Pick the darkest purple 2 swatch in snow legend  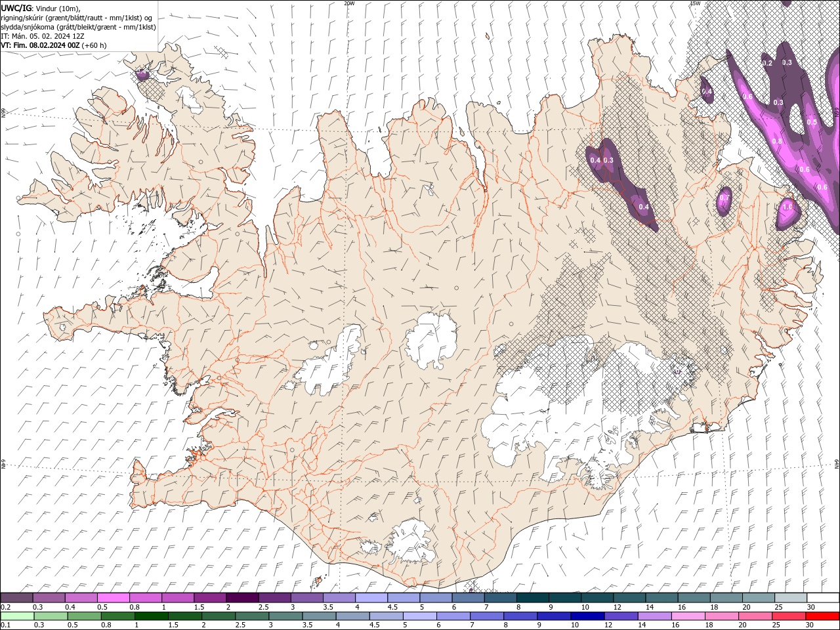tap(242, 598)
